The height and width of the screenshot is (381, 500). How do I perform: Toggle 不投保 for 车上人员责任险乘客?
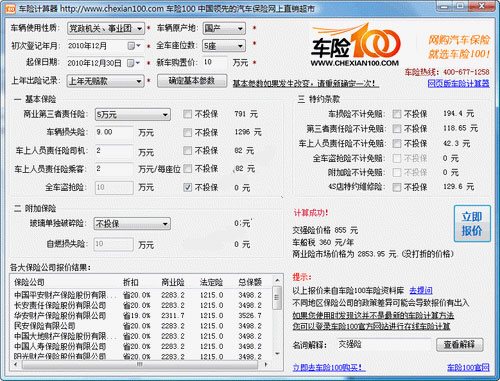(x=188, y=169)
